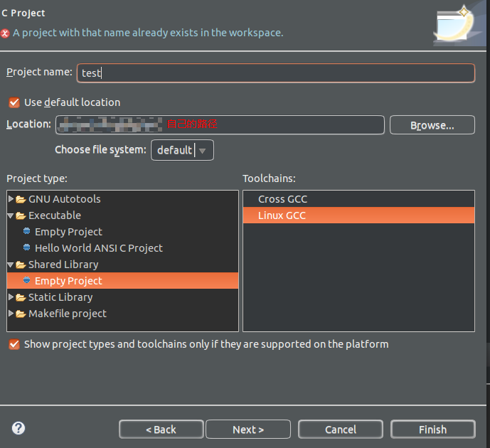Select the Hello World ANSI C Project label
The width and height of the screenshot is (490, 448).
pos(99,248)
